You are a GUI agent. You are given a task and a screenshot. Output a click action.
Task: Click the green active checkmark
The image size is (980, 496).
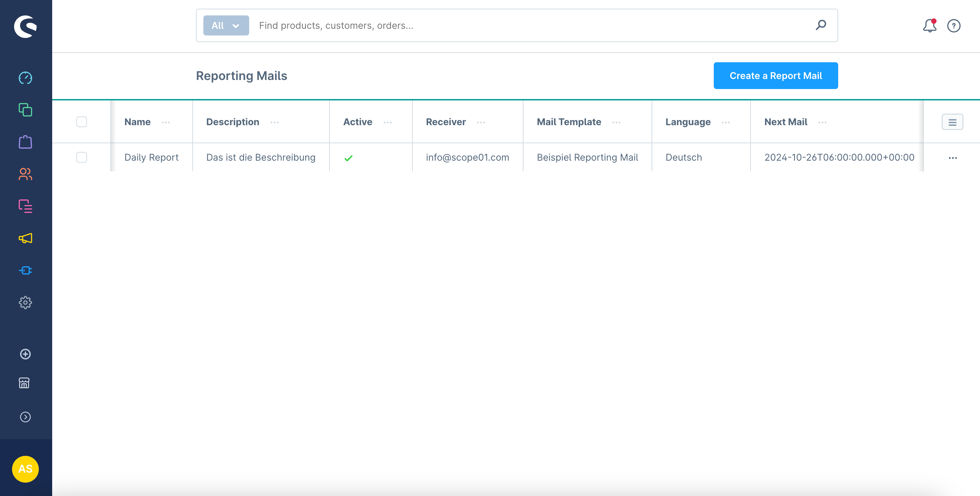click(x=349, y=158)
